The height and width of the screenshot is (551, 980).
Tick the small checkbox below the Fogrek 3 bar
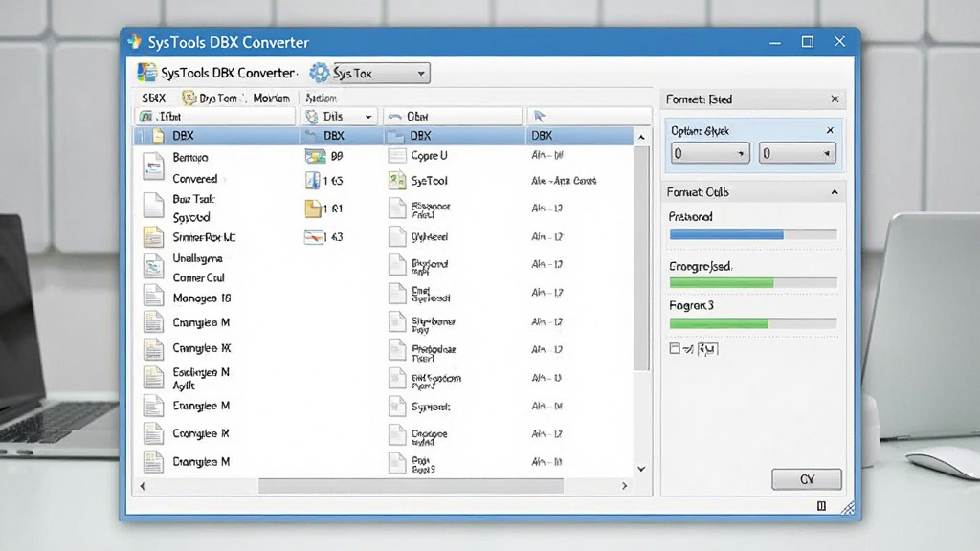tap(675, 348)
